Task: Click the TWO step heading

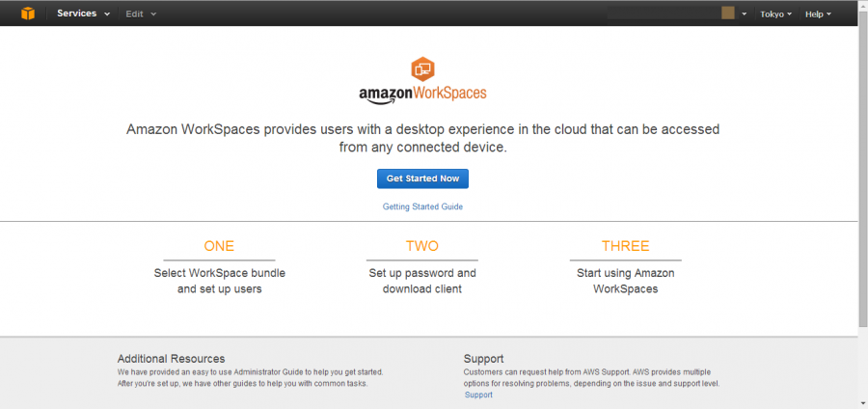Action: click(421, 246)
